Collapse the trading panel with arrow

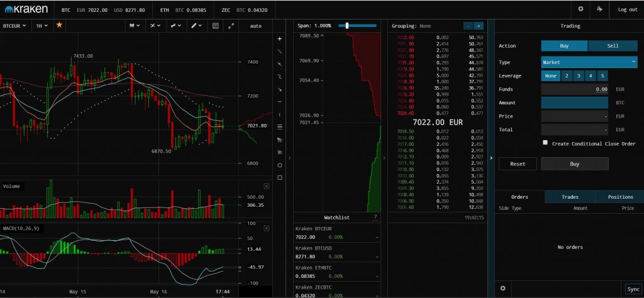tap(491, 158)
